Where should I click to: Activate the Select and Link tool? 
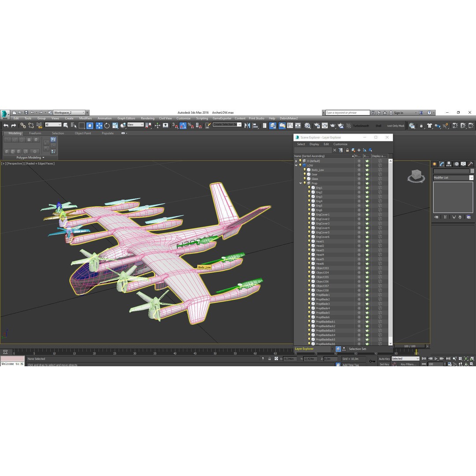(23, 125)
